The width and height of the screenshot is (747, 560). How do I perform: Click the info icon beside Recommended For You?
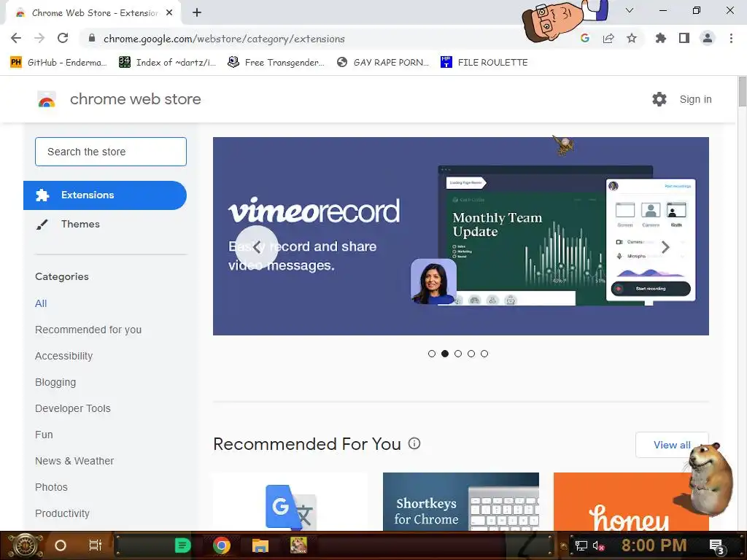[414, 443]
